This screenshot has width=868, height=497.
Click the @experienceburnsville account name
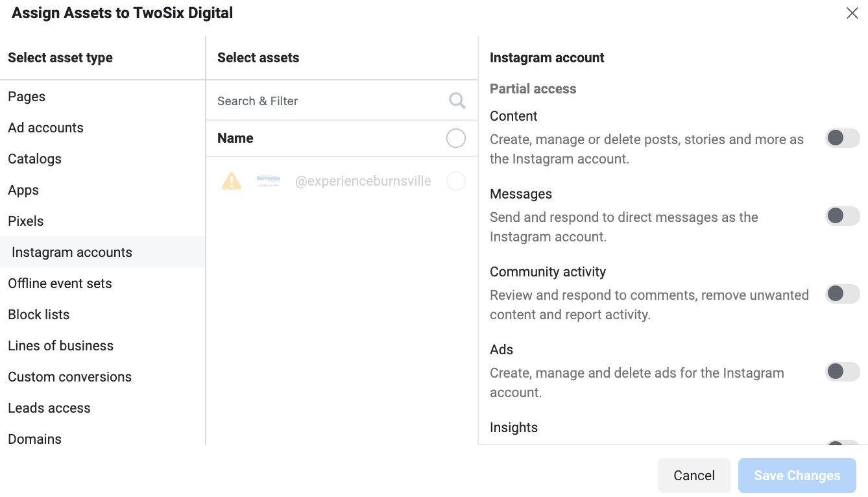pyautogui.click(x=363, y=181)
